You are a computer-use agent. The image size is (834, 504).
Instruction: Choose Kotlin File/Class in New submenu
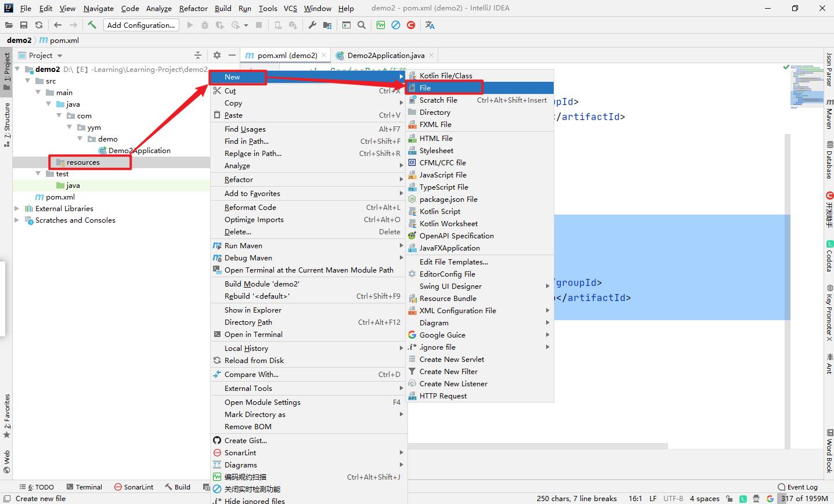[x=481, y=75]
